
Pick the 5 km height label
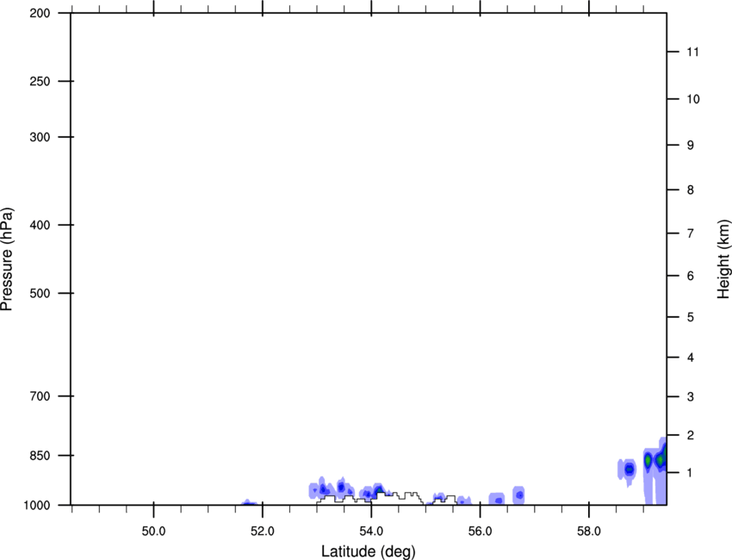(x=691, y=318)
